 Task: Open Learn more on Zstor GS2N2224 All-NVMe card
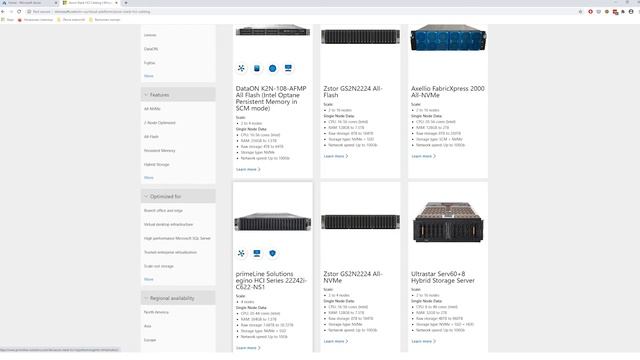(336, 341)
